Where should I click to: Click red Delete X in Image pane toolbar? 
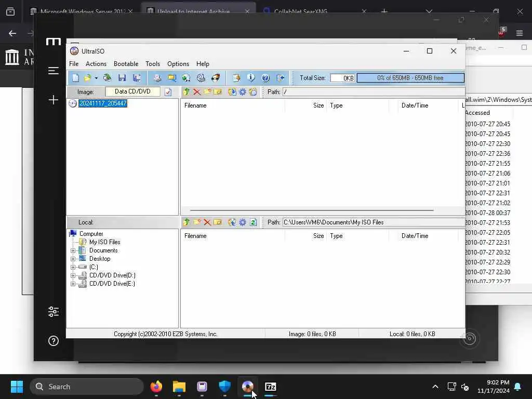(x=196, y=92)
